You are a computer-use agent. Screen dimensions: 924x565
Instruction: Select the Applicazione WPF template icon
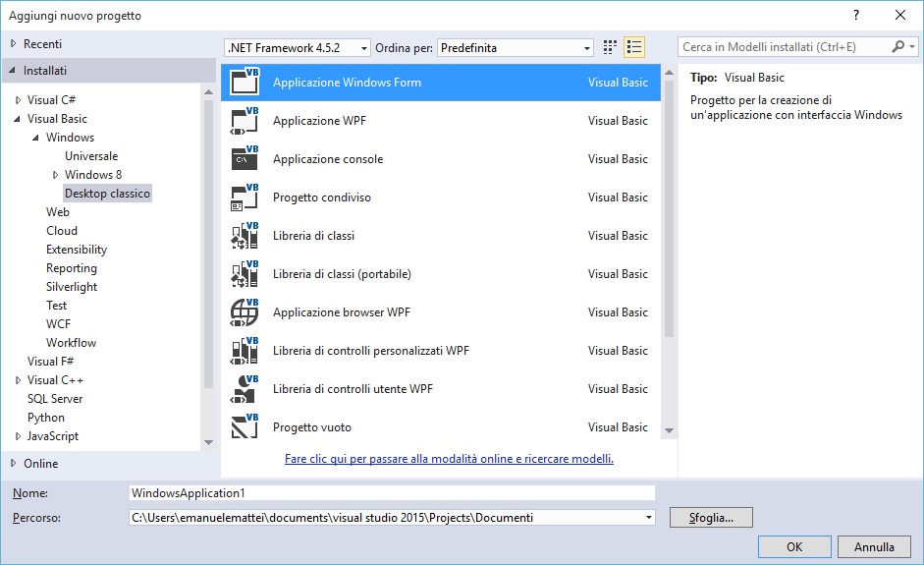pos(245,120)
